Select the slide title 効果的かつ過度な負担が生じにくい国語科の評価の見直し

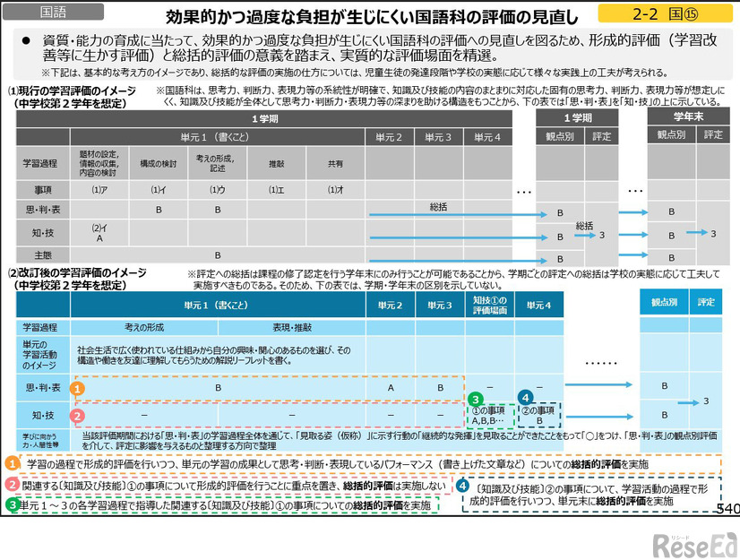(372, 17)
